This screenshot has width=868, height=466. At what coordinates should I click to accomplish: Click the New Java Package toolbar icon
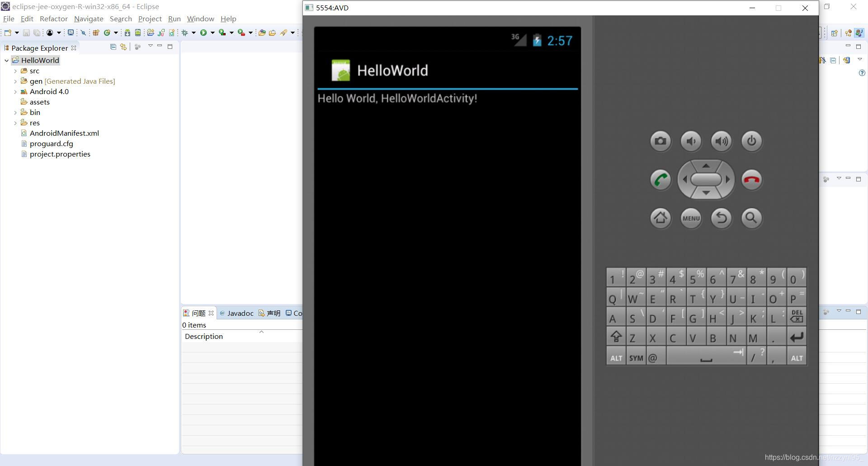[96, 33]
